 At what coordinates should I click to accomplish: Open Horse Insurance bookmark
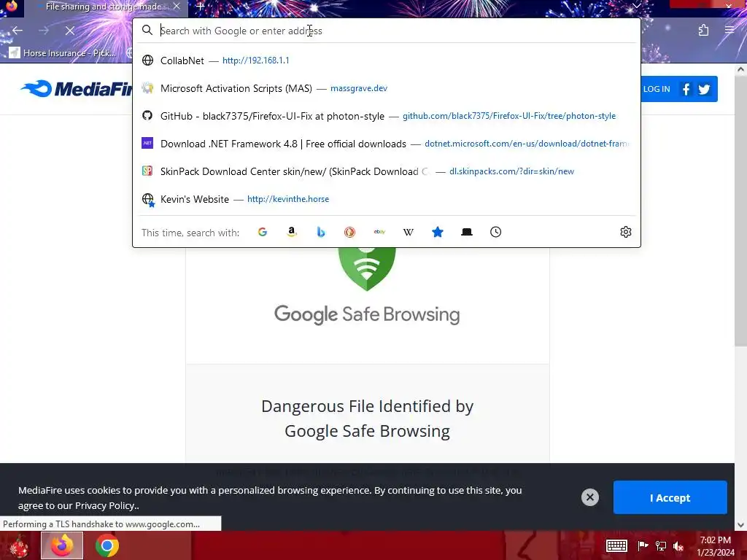[x=63, y=52]
